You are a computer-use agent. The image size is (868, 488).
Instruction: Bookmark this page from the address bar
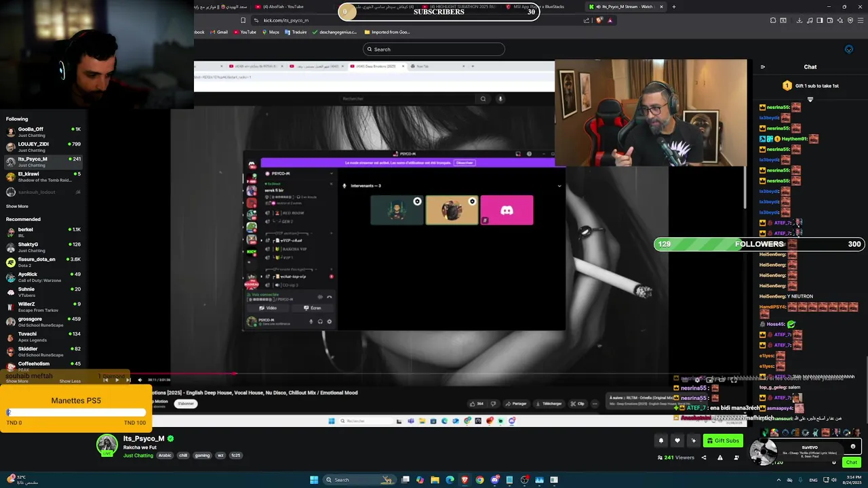(243, 20)
